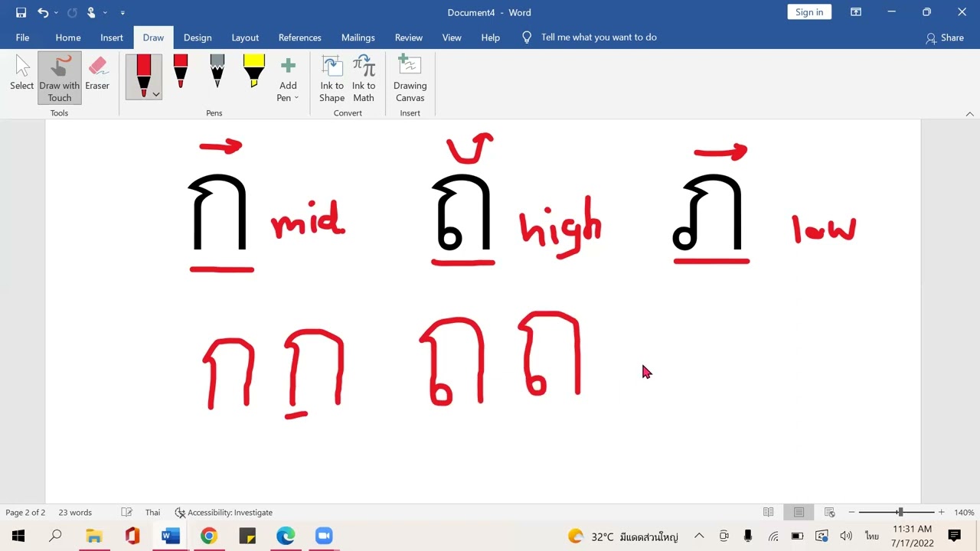Viewport: 980px width, 551px height.
Task: Click the Redo icon in quick access
Action: (72, 12)
